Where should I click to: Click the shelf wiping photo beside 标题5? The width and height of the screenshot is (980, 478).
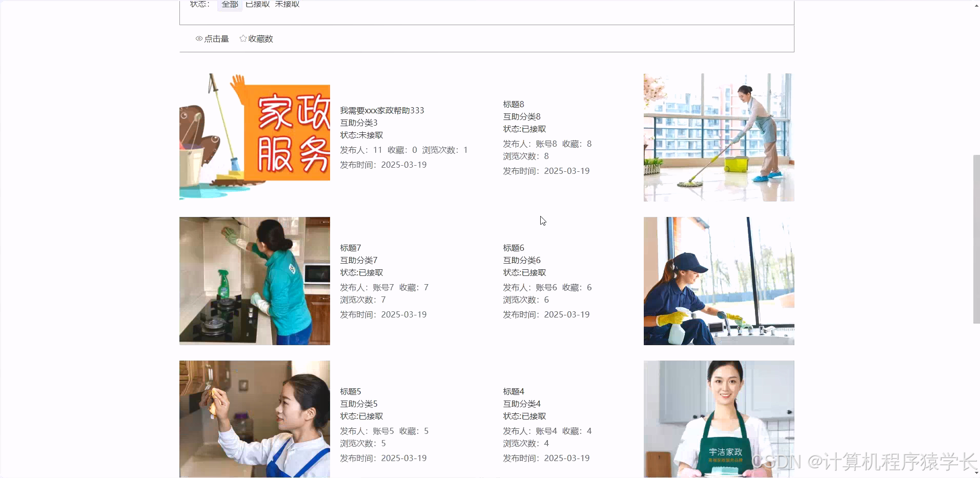[x=254, y=419]
